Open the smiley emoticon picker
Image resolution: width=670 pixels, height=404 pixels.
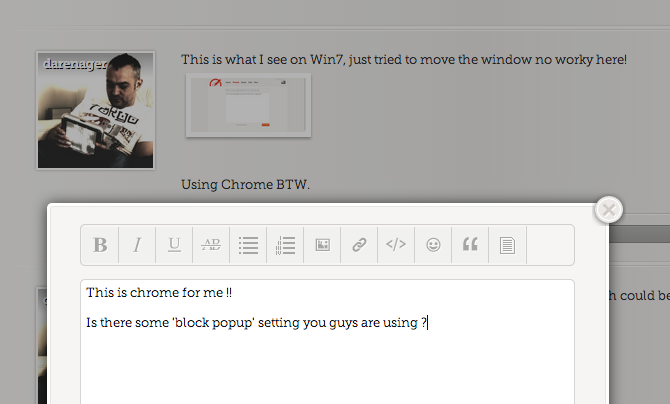pos(433,245)
